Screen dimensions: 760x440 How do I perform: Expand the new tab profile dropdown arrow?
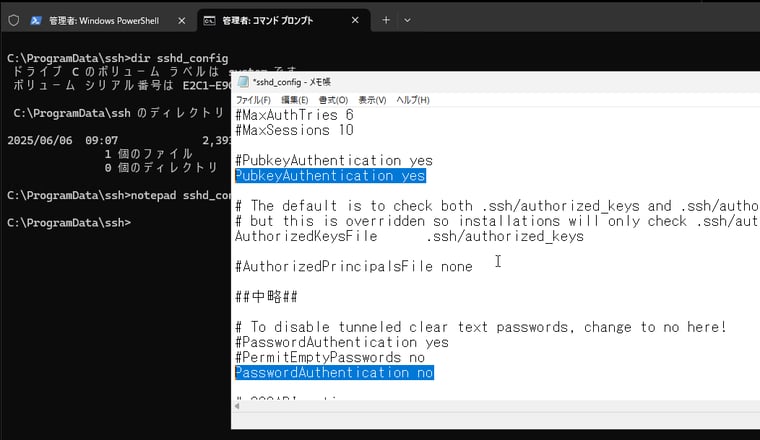click(x=407, y=20)
